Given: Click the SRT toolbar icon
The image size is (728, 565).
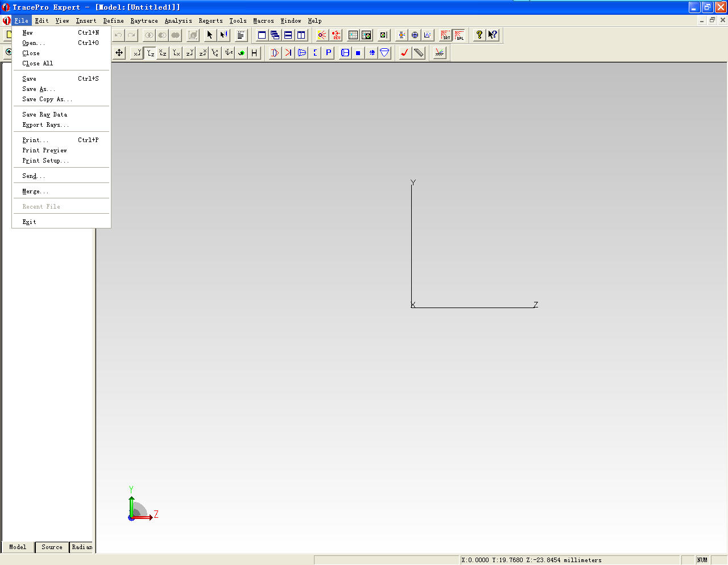Looking at the screenshot, I should tap(445, 35).
